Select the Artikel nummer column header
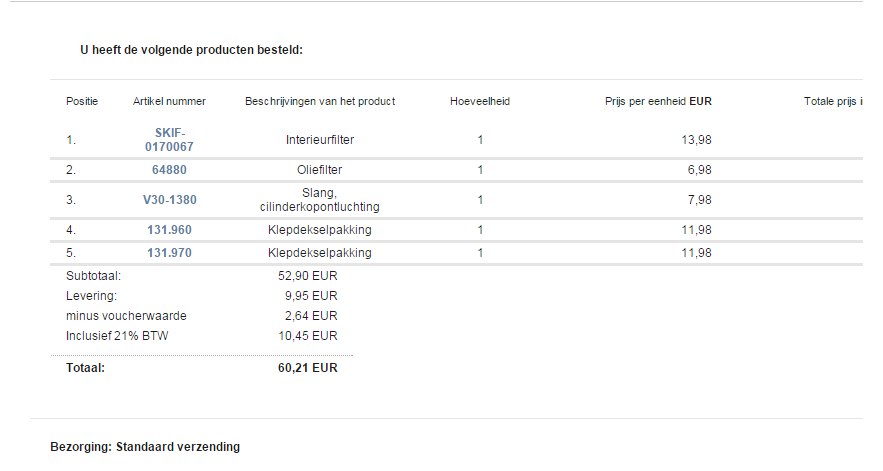 coord(169,101)
